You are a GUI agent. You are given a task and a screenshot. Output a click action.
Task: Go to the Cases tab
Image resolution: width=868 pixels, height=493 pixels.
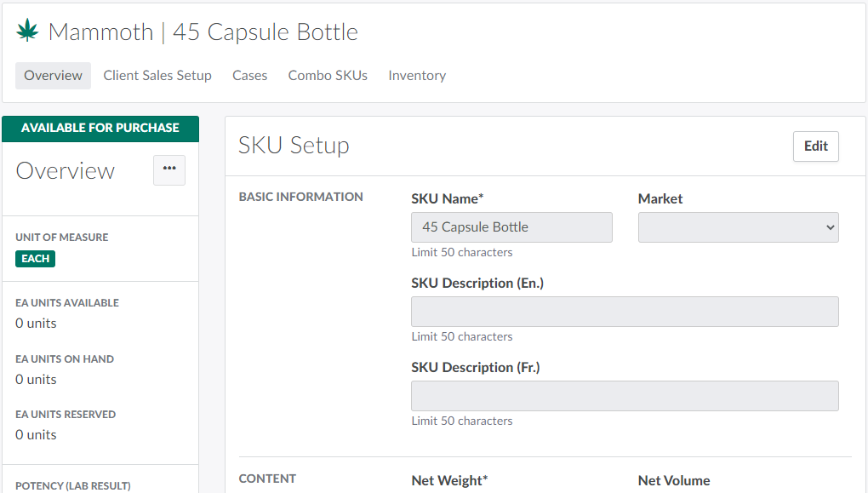(x=249, y=76)
